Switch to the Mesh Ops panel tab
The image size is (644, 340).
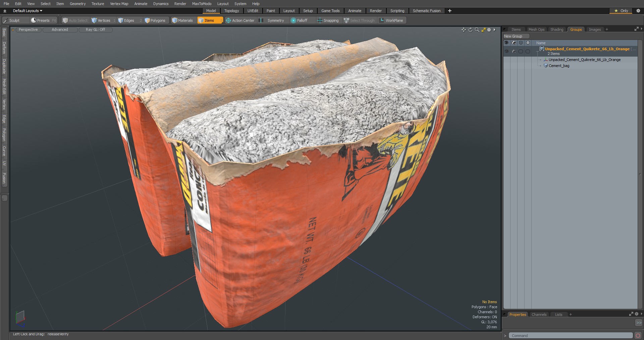536,29
